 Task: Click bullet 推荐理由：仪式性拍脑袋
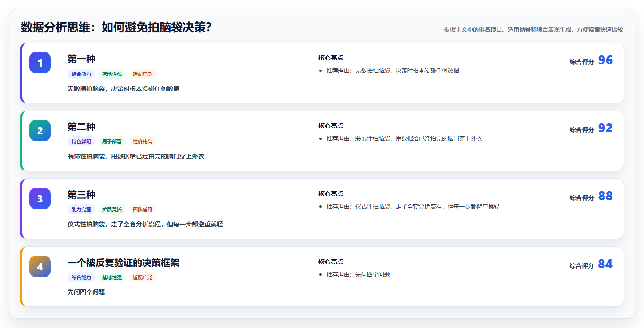coord(413,206)
